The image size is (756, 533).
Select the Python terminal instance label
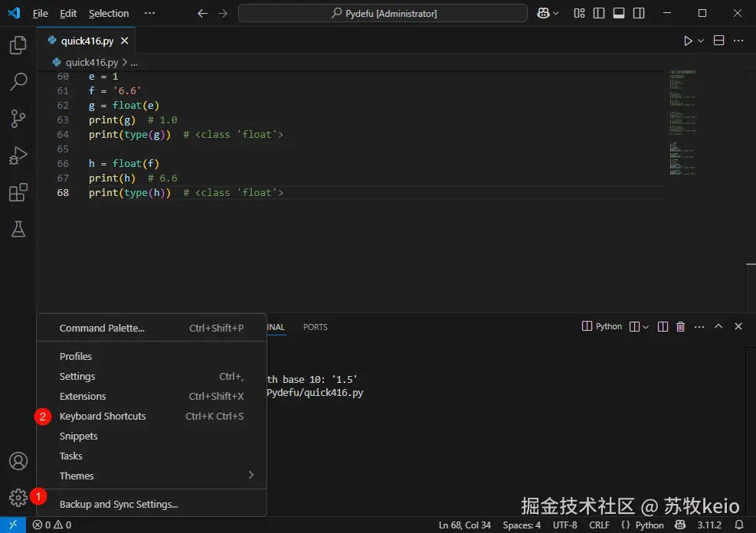(602, 326)
